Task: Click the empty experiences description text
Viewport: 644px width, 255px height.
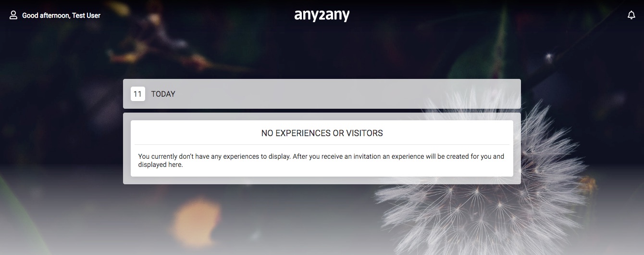Action: (321, 161)
